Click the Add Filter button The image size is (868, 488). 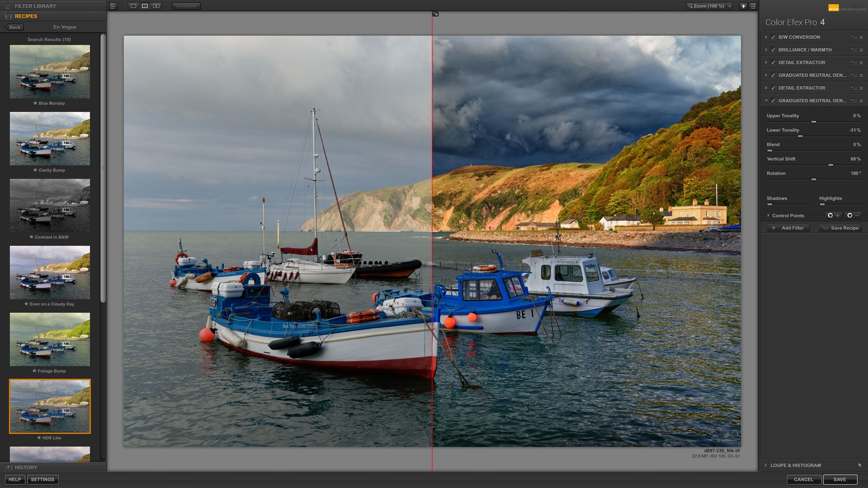pyautogui.click(x=788, y=228)
